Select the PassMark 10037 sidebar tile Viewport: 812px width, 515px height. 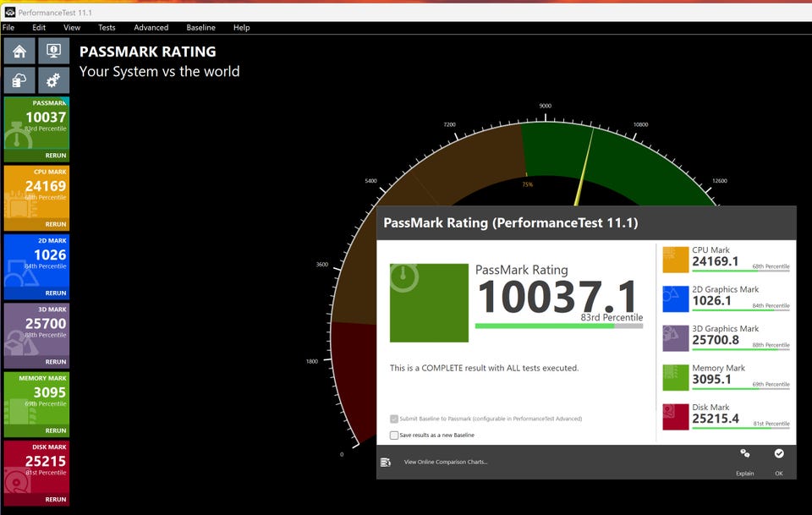click(x=36, y=129)
